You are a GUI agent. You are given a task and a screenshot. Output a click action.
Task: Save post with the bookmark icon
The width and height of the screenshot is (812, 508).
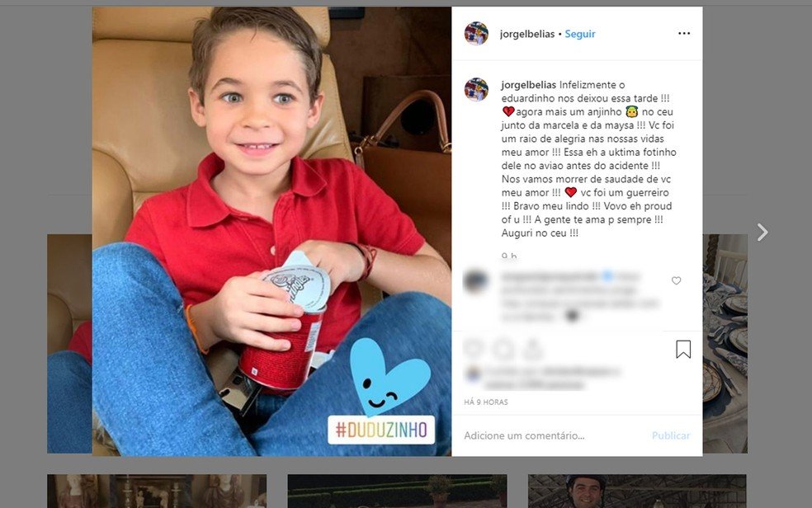point(683,349)
